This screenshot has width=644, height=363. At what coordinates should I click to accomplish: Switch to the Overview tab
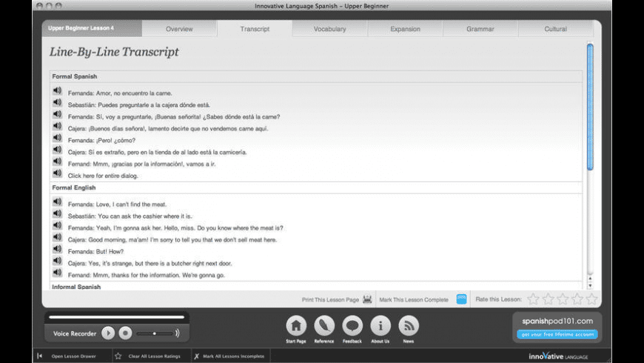click(x=179, y=29)
